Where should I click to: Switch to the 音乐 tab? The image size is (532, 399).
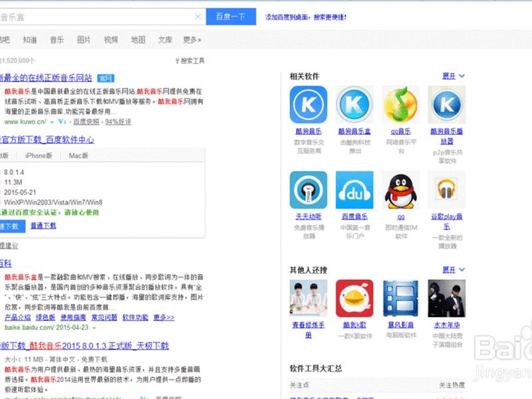(x=57, y=40)
